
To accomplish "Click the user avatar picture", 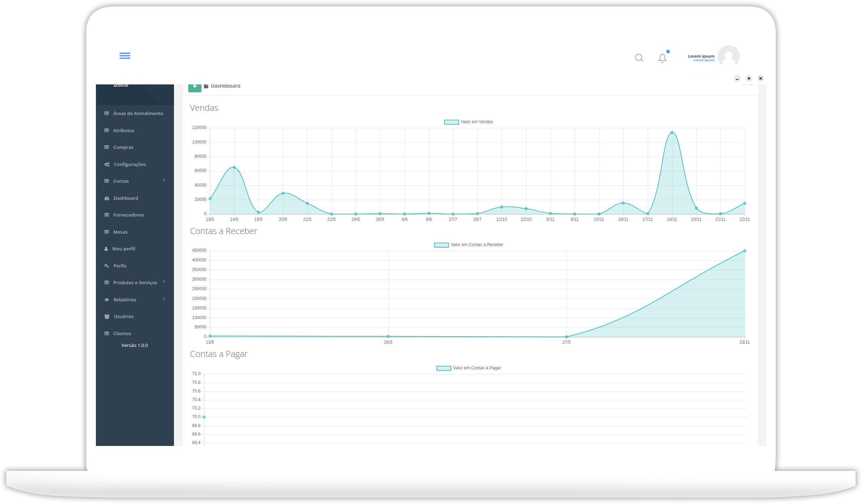I will coord(728,56).
